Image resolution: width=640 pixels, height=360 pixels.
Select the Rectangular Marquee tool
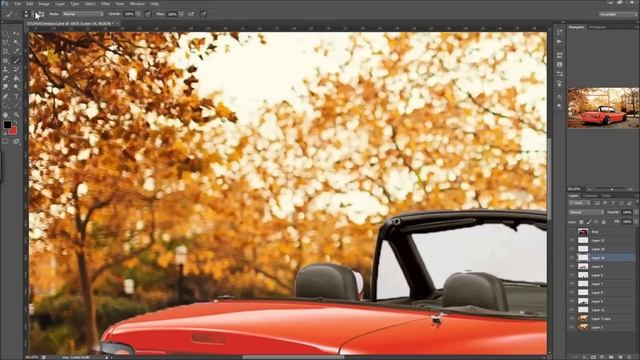coord(5,33)
